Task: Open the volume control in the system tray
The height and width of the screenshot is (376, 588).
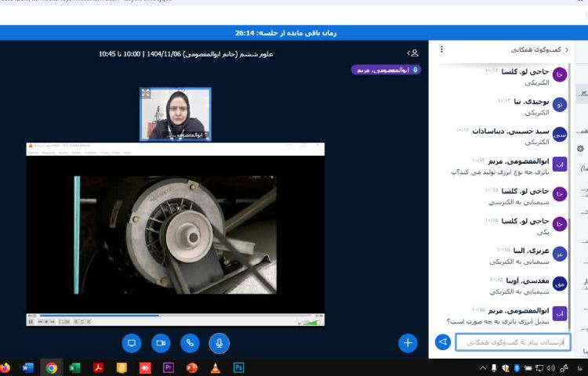Action: tap(551, 368)
